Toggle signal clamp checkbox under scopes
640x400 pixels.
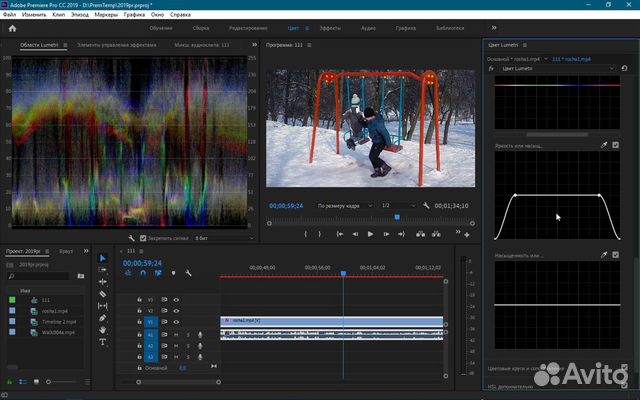[x=143, y=239]
